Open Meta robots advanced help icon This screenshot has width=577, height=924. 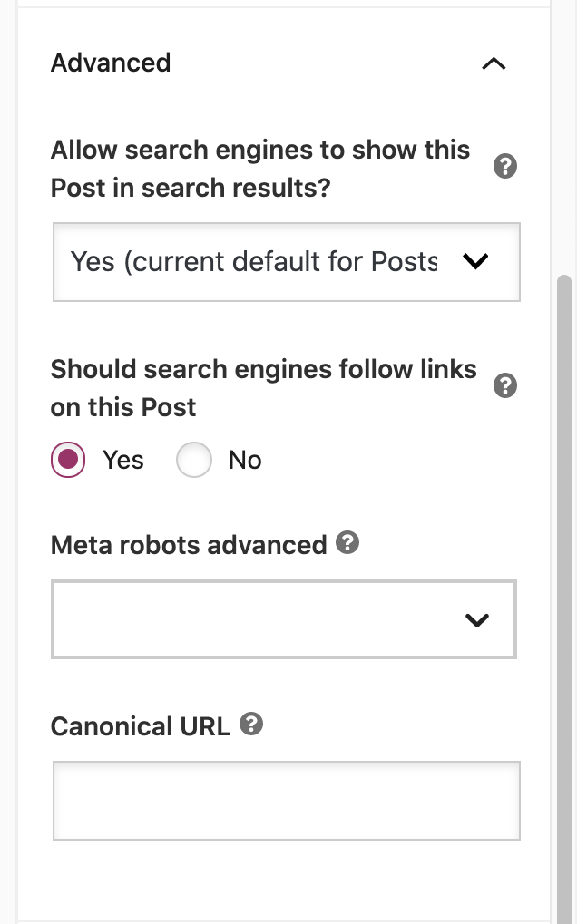pos(347,543)
